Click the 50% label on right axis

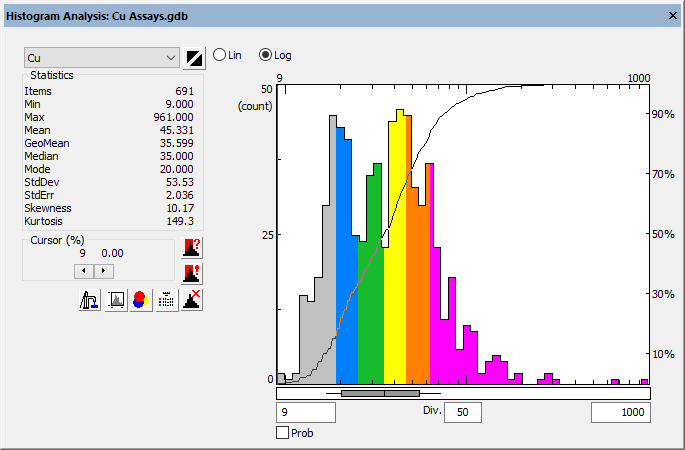[663, 234]
